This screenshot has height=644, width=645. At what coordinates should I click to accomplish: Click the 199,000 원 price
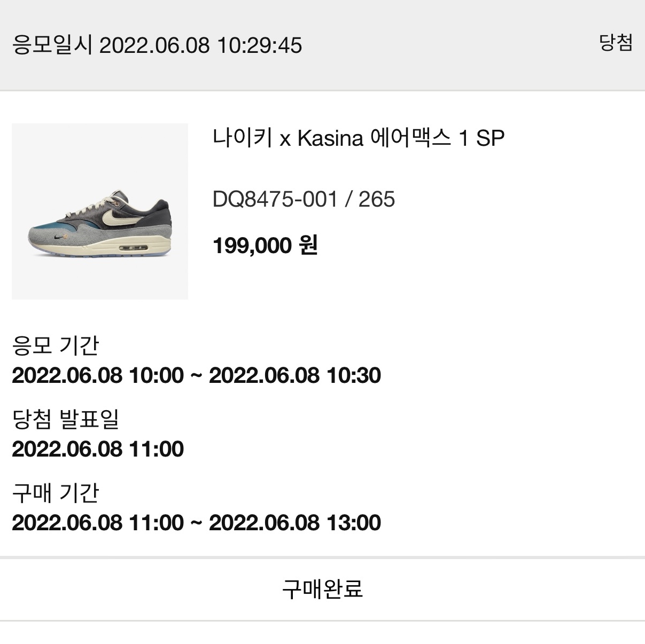pyautogui.click(x=265, y=246)
